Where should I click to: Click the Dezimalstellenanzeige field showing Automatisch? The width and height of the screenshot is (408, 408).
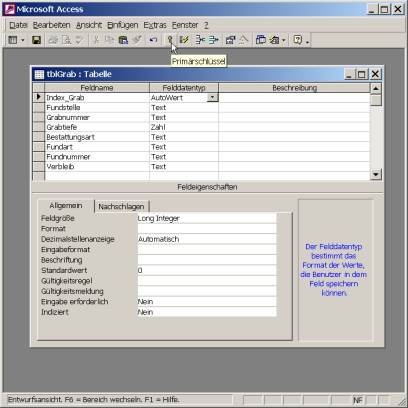[x=207, y=239]
